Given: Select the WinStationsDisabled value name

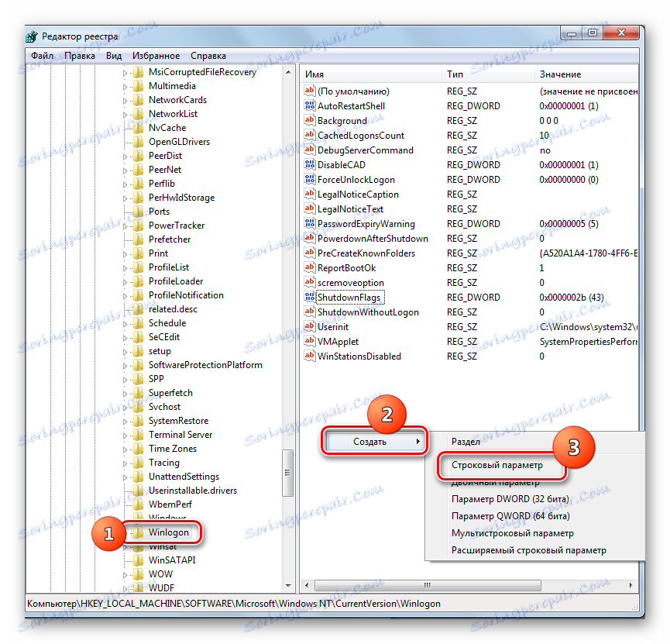Looking at the screenshot, I should pos(359,356).
